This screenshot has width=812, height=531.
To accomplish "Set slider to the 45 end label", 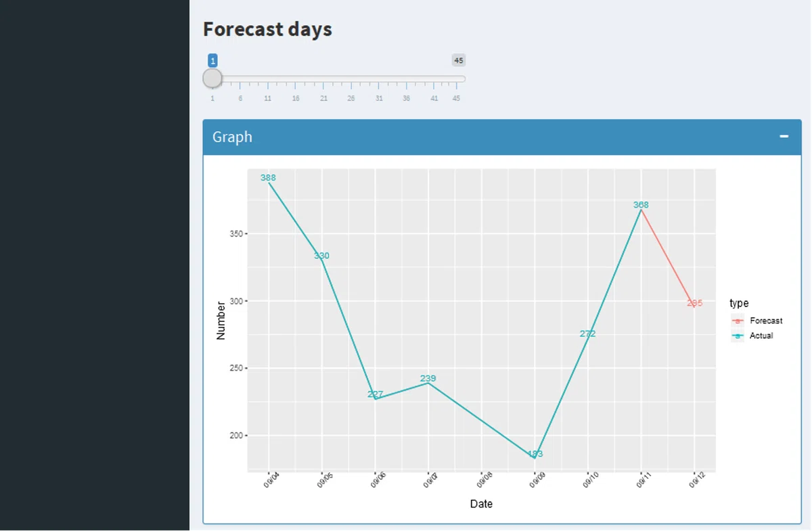I will [459, 61].
